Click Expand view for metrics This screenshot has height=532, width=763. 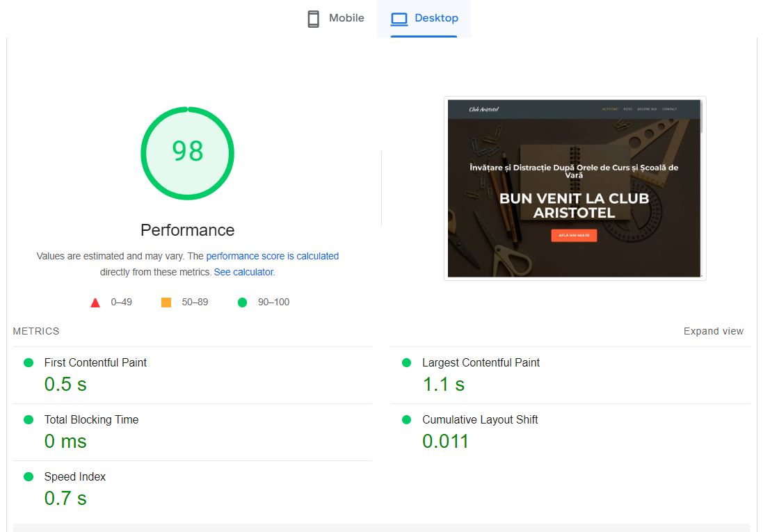pos(713,331)
